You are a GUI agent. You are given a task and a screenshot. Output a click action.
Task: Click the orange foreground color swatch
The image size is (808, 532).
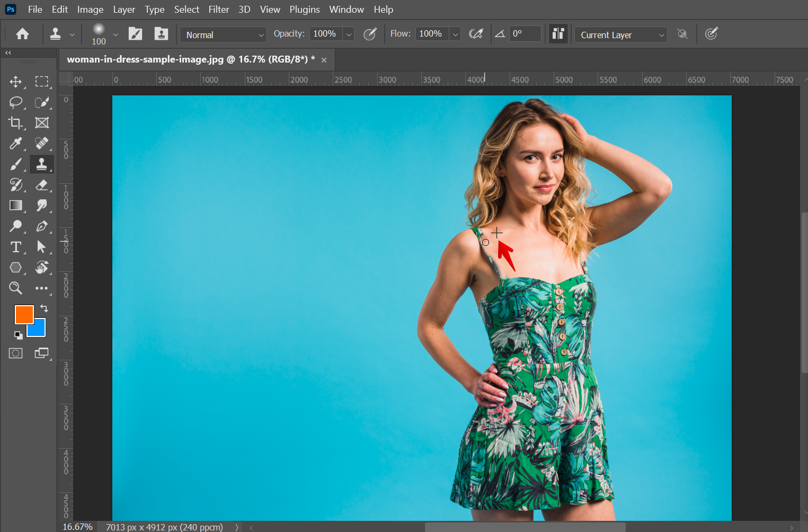click(24, 314)
